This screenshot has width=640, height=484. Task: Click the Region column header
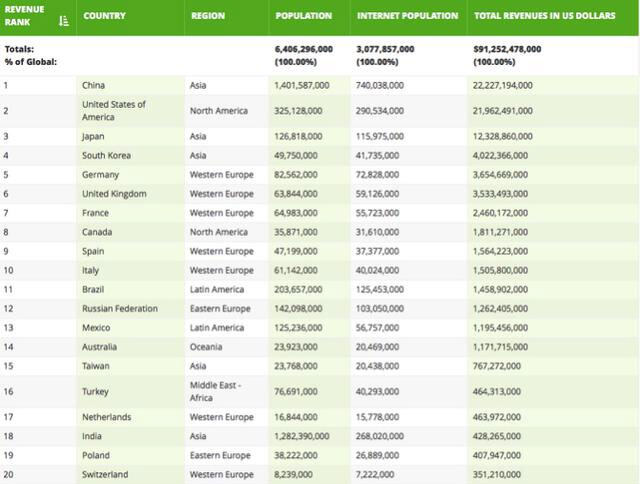point(208,16)
